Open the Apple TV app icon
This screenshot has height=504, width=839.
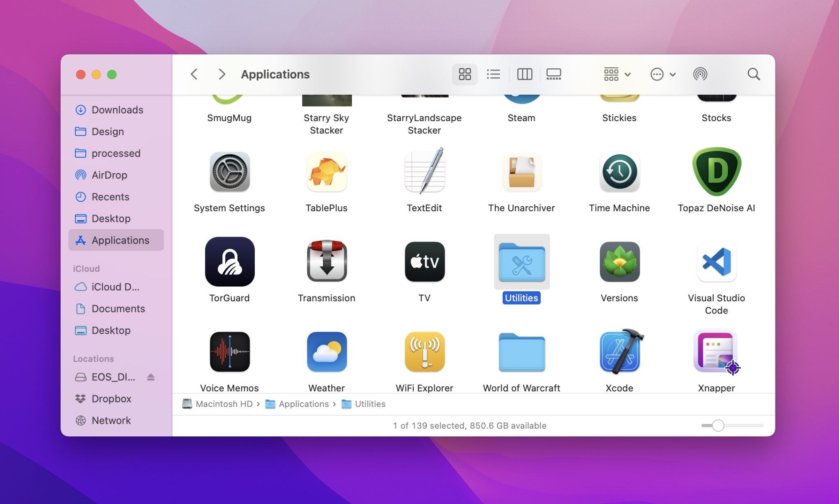pos(424,262)
